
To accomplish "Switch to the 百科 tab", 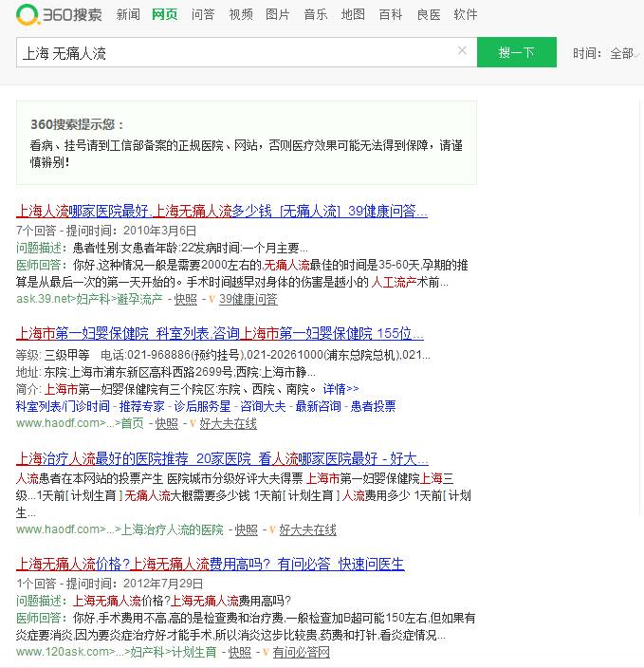I will (391, 15).
